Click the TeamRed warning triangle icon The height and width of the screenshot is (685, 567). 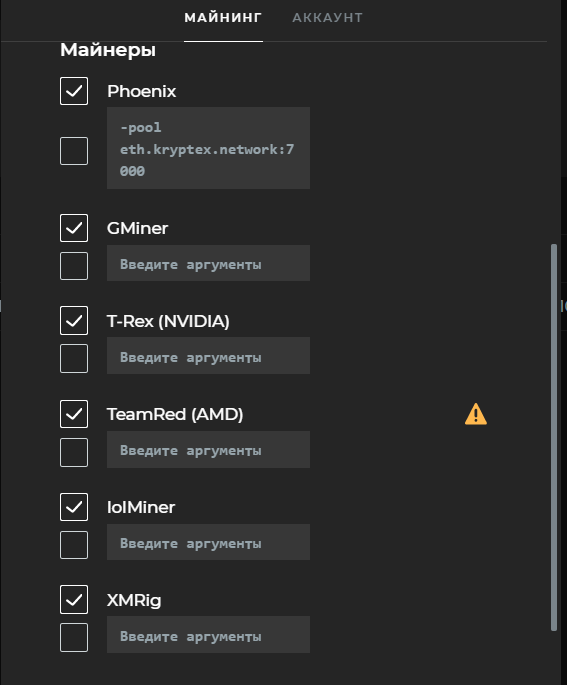click(476, 414)
